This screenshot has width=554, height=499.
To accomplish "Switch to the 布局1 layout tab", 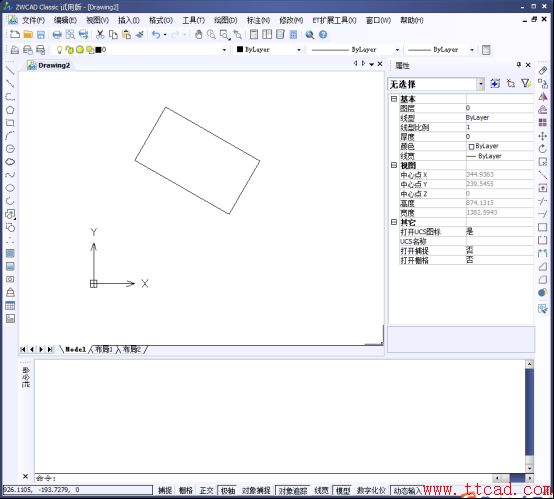I will (104, 349).
